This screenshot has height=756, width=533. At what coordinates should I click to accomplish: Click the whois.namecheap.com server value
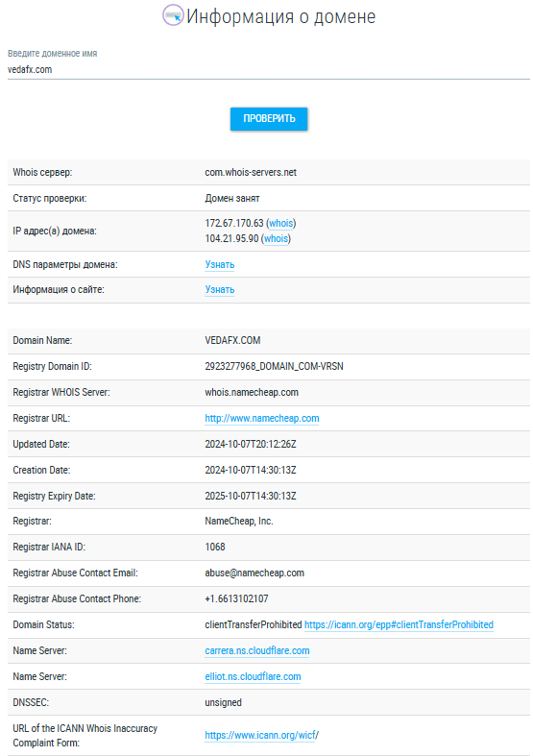tap(252, 393)
